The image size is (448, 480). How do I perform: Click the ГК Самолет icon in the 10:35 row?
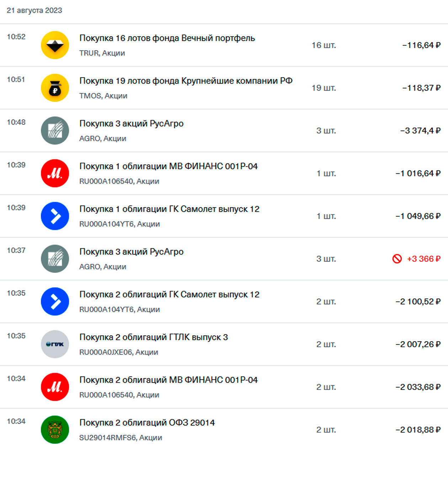click(55, 301)
